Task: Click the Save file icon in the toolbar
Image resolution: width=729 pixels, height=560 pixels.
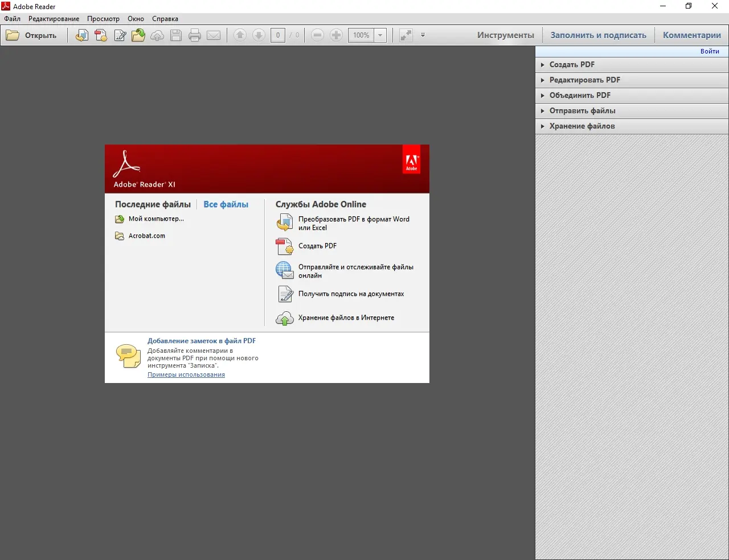Action: tap(176, 35)
